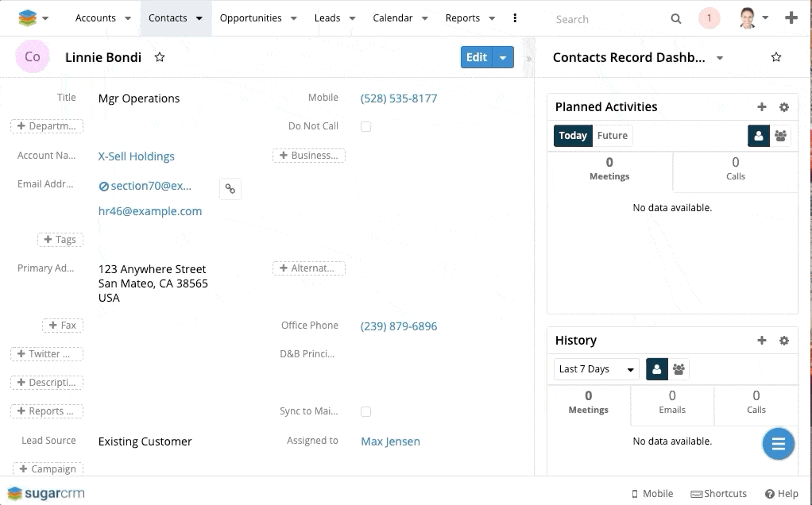Toggle the Do Not Call checkbox
Viewport: 812px width, 505px height.
pyautogui.click(x=365, y=126)
